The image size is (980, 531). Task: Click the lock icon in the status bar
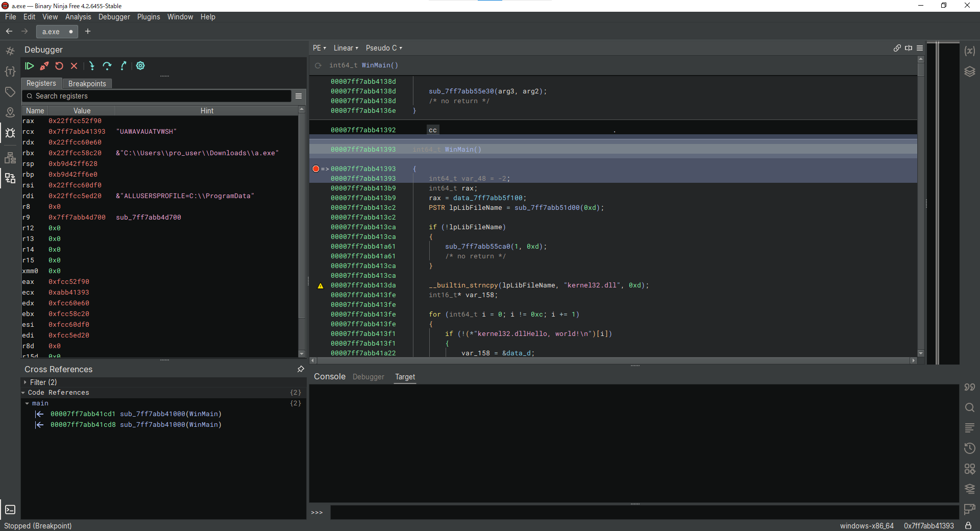tap(968, 525)
